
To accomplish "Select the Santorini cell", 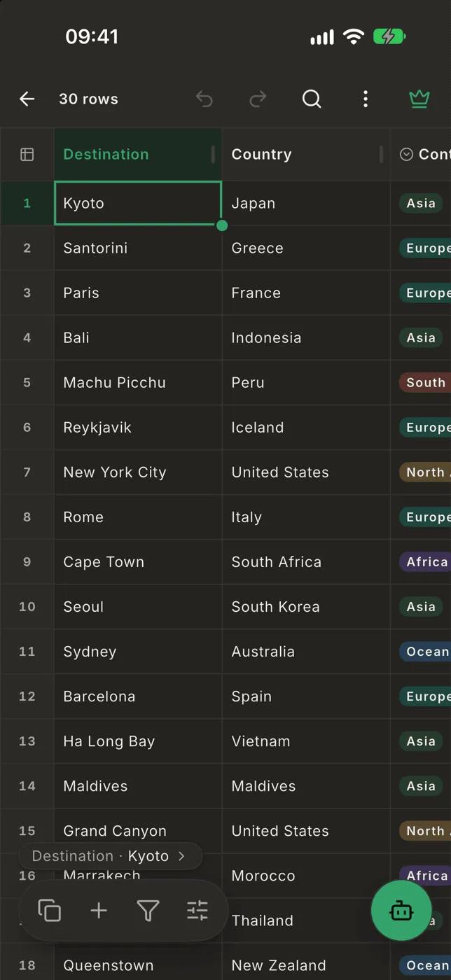I will click(x=138, y=248).
